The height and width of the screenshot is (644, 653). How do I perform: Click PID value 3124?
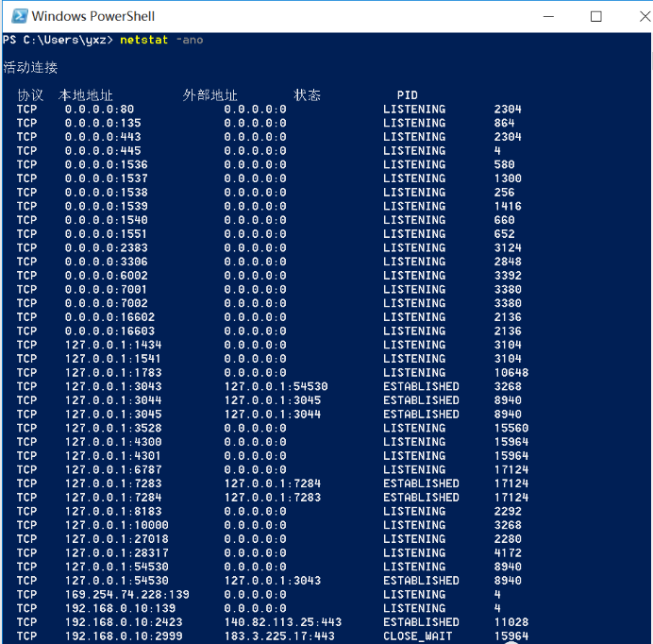pyautogui.click(x=508, y=248)
